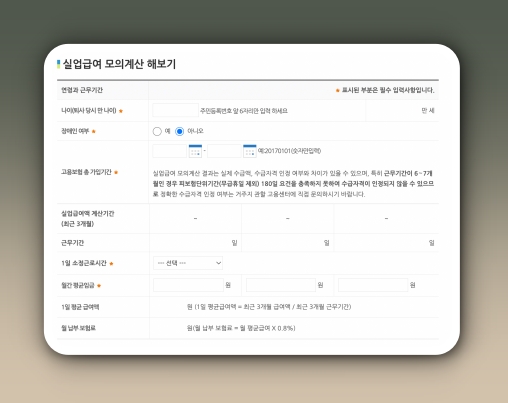Click the 연령과 근무기간 header label

82,90
